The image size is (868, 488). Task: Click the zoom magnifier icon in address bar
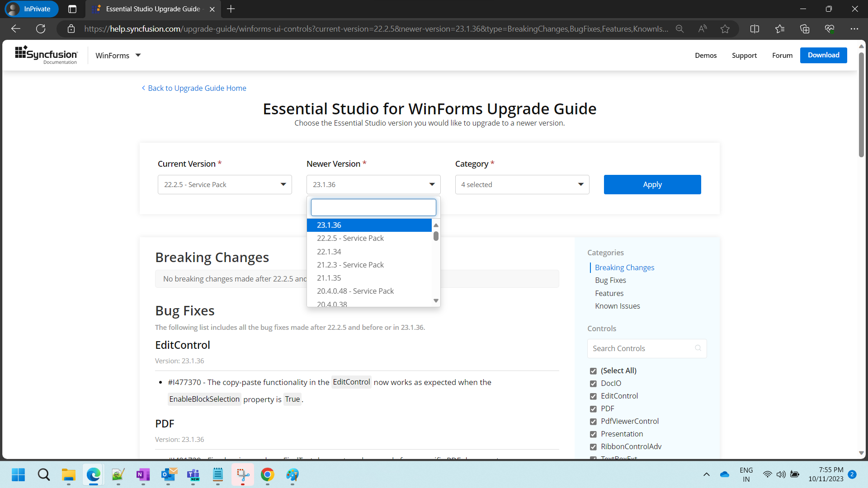point(679,29)
